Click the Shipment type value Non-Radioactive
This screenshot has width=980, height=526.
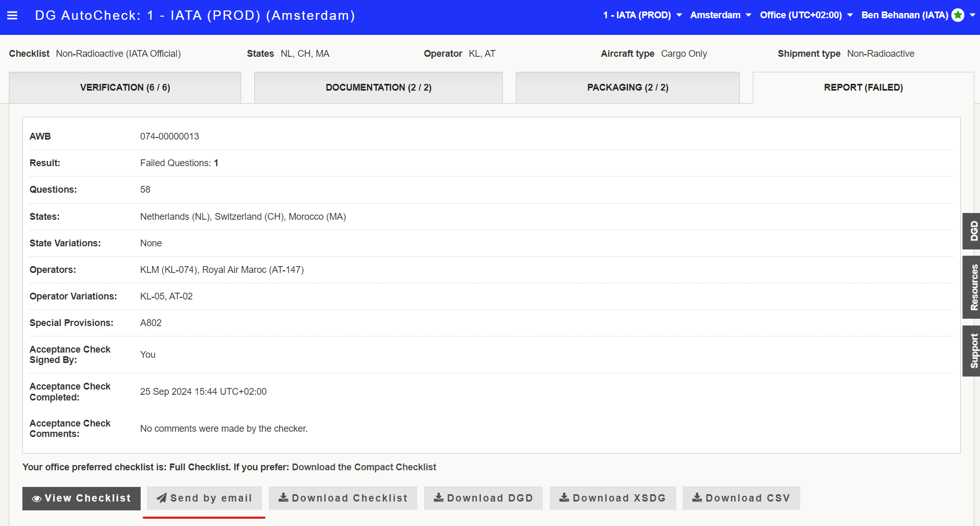pos(880,54)
